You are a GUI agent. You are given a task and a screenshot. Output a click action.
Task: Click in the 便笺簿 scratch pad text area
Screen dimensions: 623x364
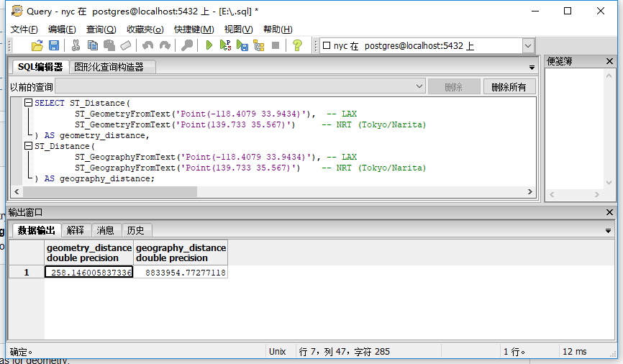(575, 129)
